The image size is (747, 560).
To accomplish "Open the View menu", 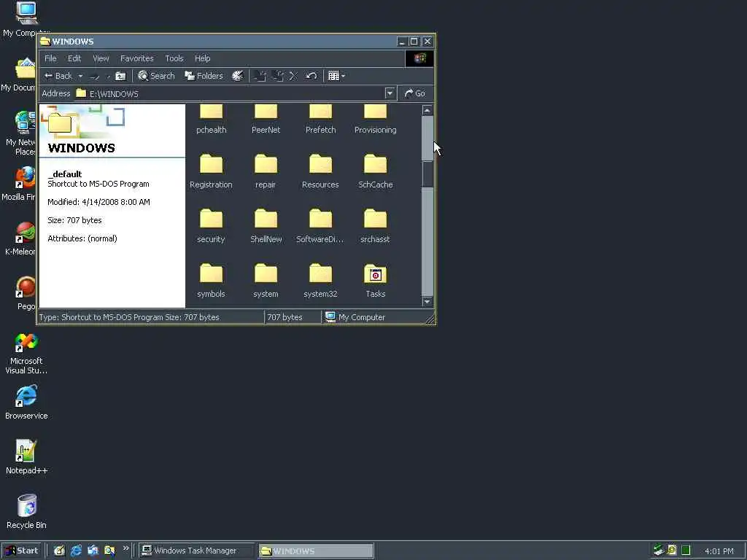I will pos(101,58).
